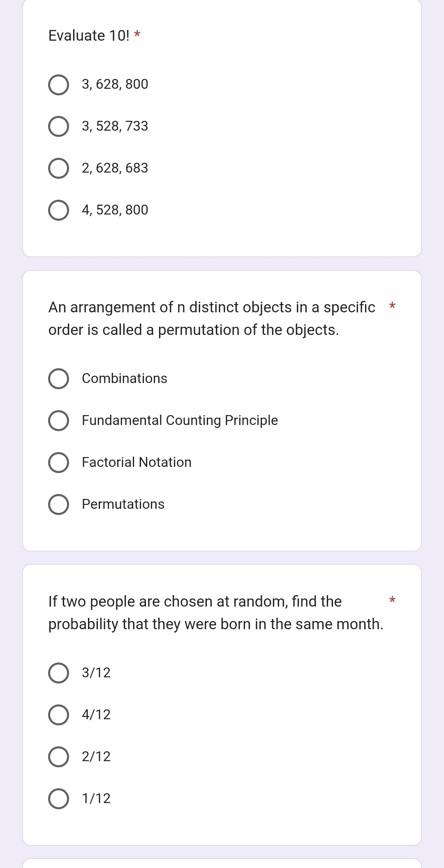Click the 'Permutations' answer label text

tap(123, 504)
